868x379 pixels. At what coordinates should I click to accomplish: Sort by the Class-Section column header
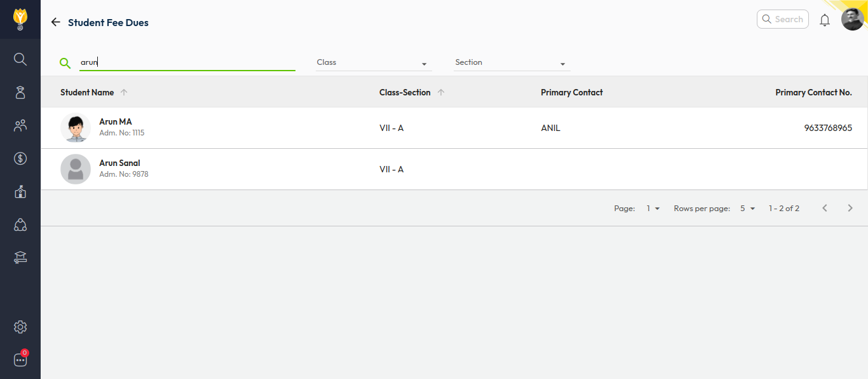point(405,92)
